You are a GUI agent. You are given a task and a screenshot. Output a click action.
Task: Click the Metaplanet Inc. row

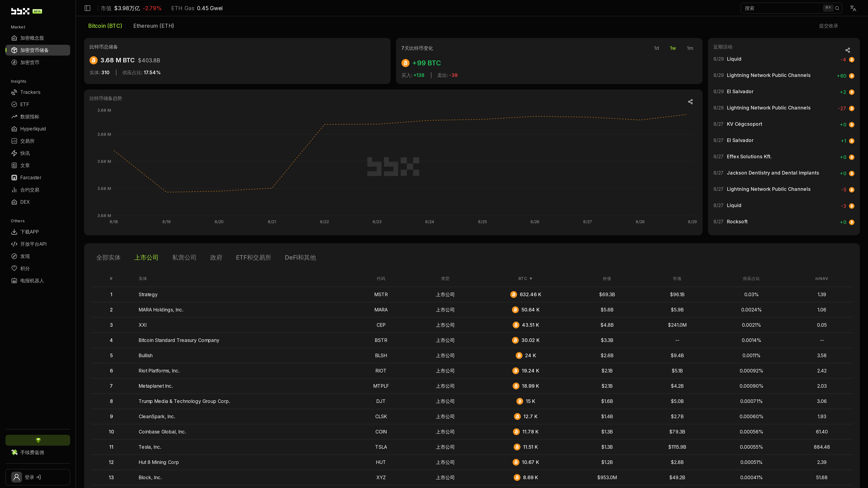tap(472, 386)
